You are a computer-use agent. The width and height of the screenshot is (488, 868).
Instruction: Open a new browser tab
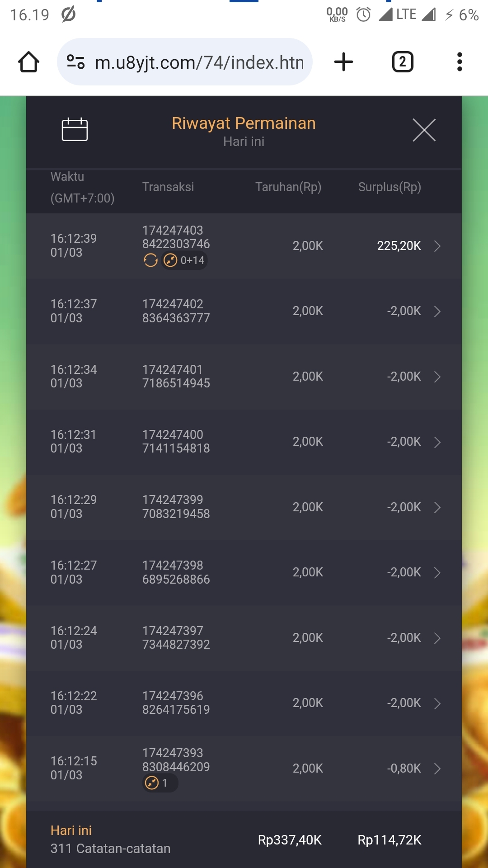343,62
